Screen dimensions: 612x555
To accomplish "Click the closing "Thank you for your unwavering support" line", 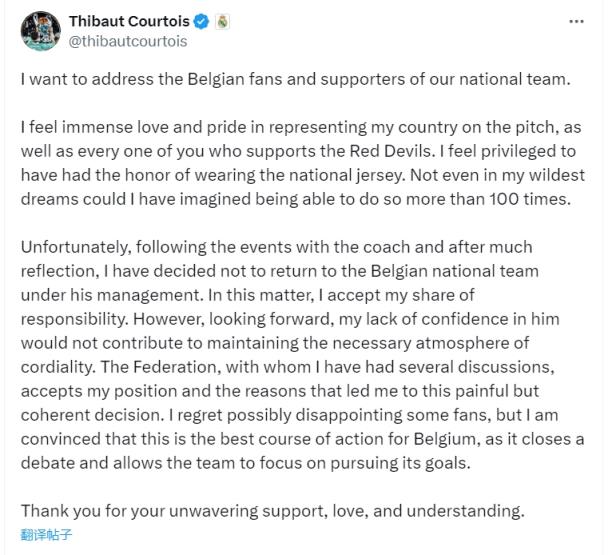I will (272, 511).
